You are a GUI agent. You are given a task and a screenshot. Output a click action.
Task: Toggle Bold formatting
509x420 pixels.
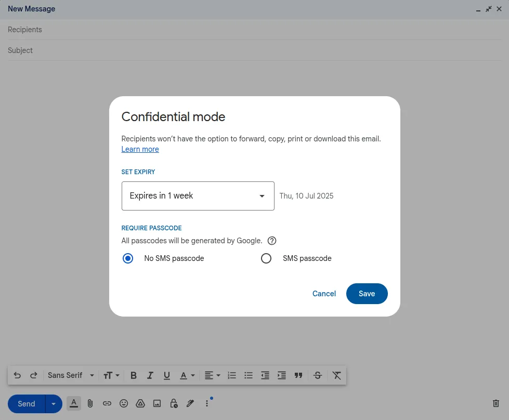coord(134,375)
